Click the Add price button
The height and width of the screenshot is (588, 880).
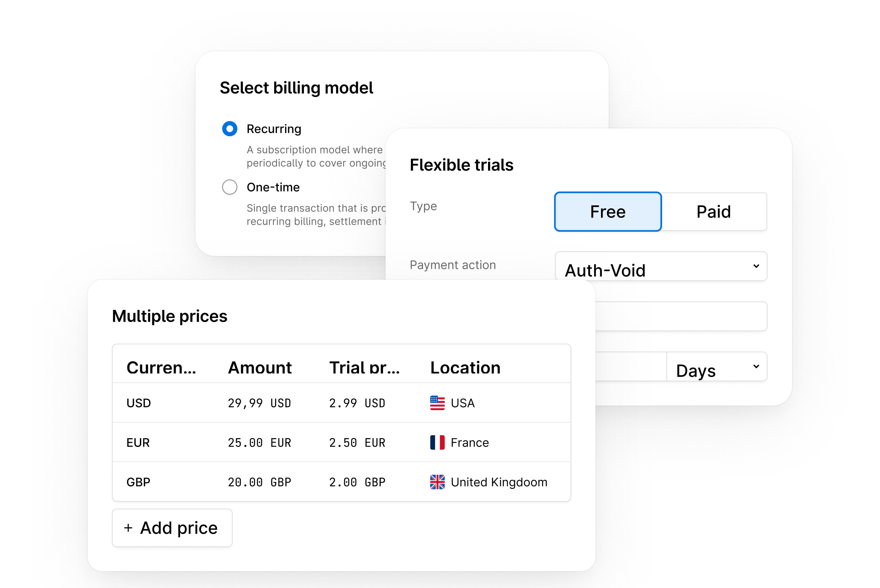[x=172, y=528]
